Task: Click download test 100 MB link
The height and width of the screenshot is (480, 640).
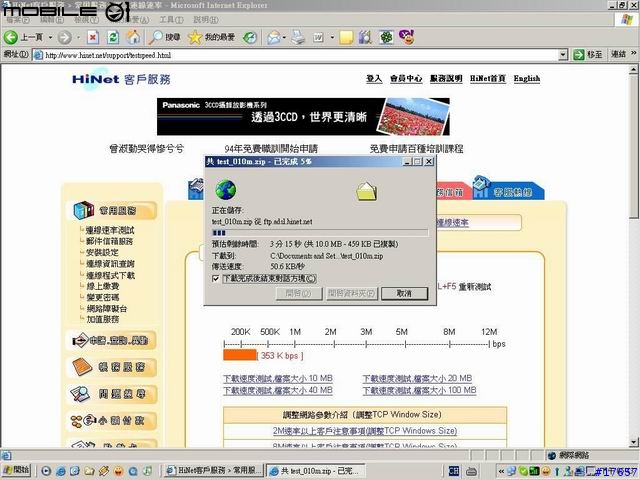Action: coord(419,390)
